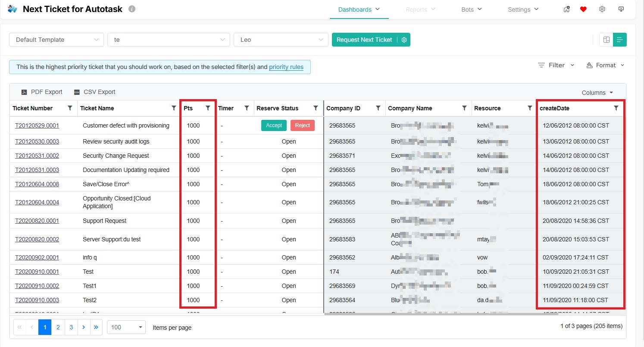Click the home dashboard add icon
Image resolution: width=644 pixels, height=347 pixels.
[x=567, y=9]
